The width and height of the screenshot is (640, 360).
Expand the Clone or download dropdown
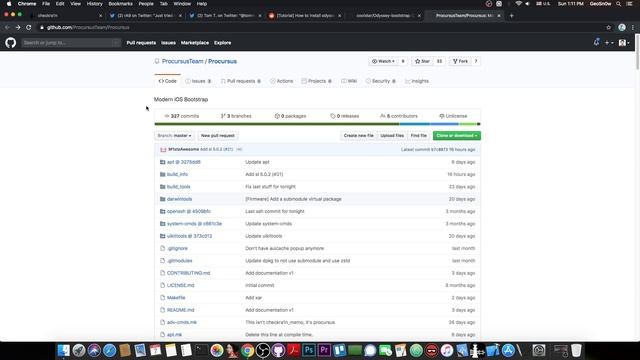point(456,136)
